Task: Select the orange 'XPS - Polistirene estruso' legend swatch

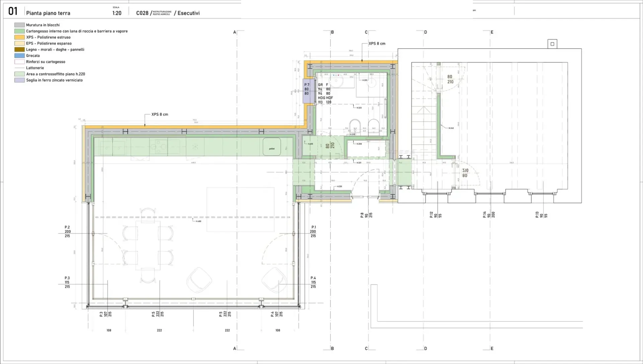Action: (19, 37)
